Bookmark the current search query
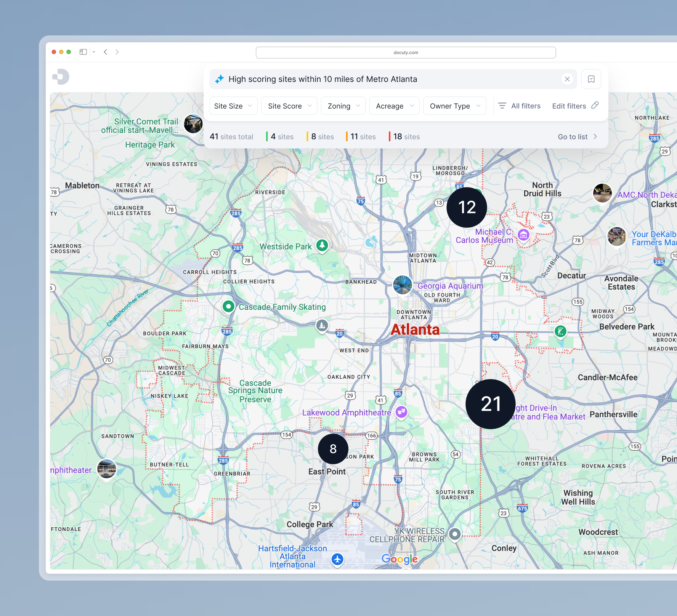The height and width of the screenshot is (616, 677). point(591,79)
